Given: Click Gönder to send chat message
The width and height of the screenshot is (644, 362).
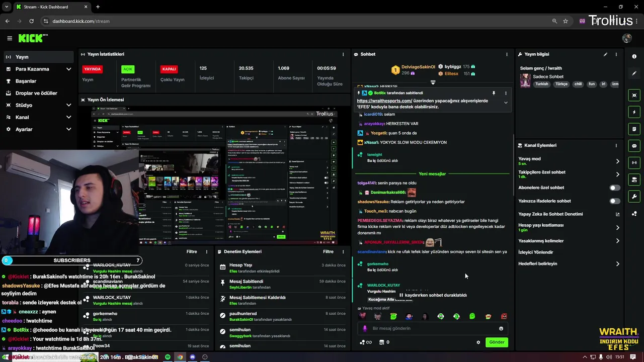Looking at the screenshot, I should (x=497, y=342).
